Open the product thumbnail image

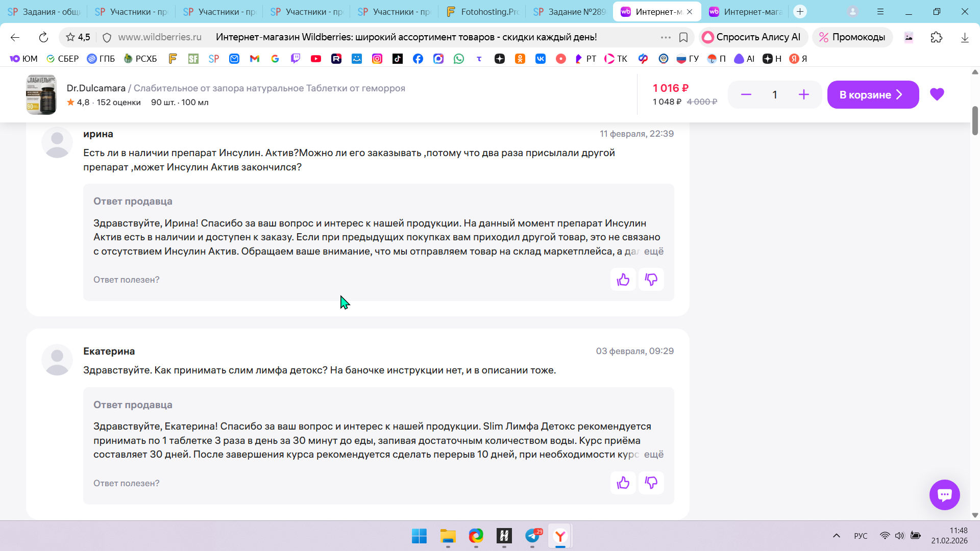(41, 95)
